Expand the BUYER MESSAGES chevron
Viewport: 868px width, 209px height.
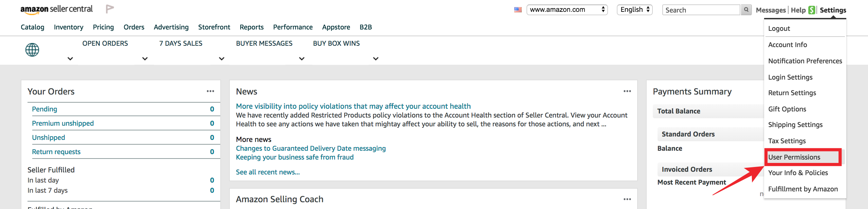(302, 59)
